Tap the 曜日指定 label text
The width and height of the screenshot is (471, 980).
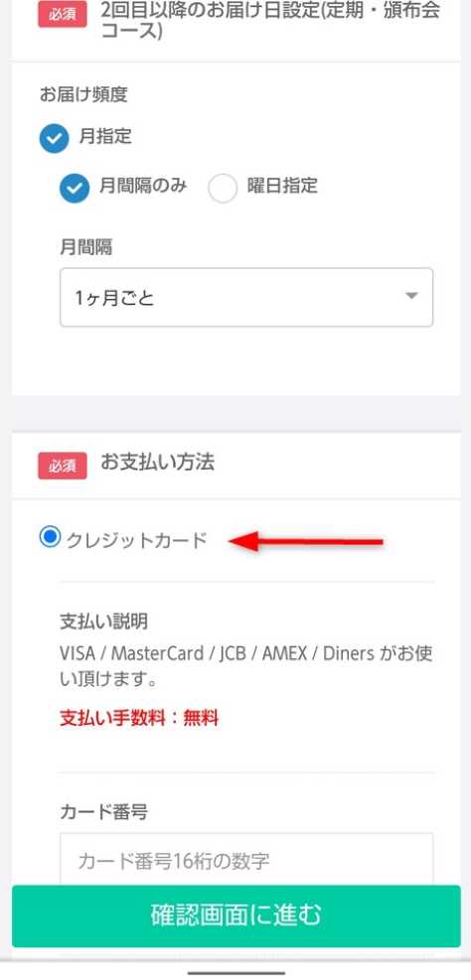coord(282,186)
